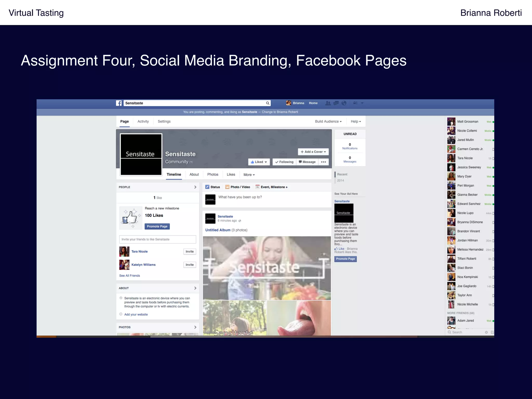Screen dimensions: 532x399
Task: Open chat with Nicole Collemi
Action: tap(470, 131)
